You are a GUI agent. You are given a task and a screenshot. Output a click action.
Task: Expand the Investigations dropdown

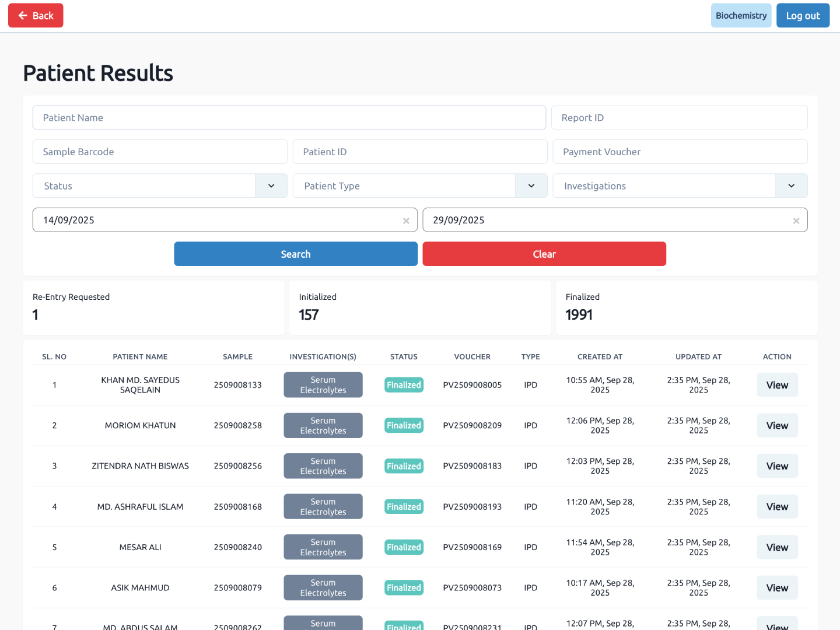point(791,185)
